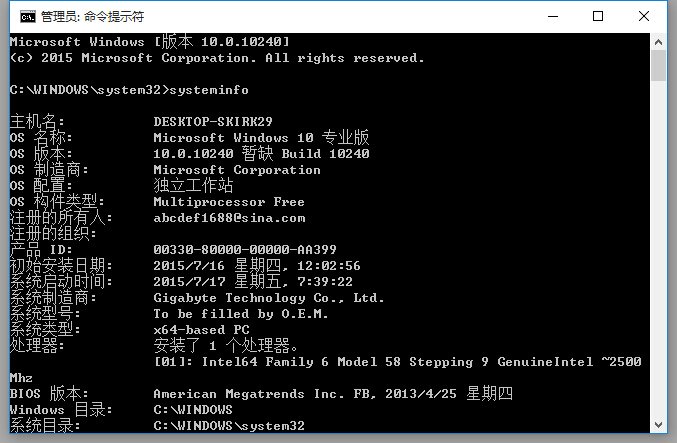The height and width of the screenshot is (443, 677).
Task: Close the Command Prompt window
Action: pos(645,16)
